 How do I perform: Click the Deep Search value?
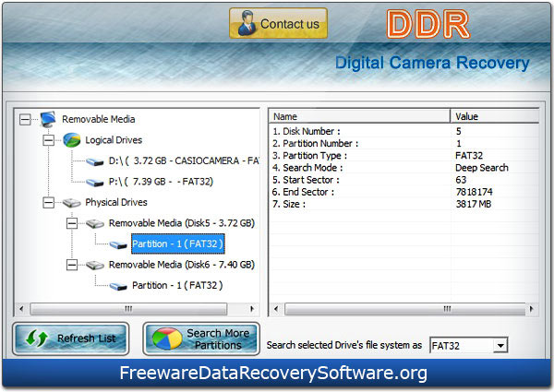pyautogui.click(x=482, y=168)
